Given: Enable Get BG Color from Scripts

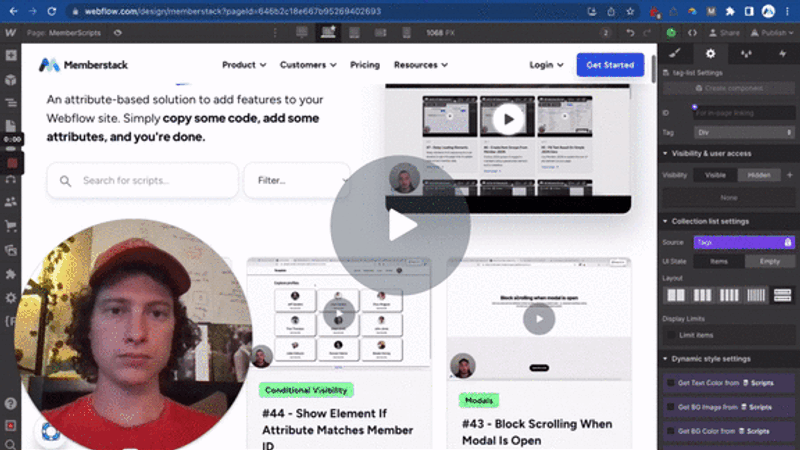Looking at the screenshot, I should click(x=671, y=431).
